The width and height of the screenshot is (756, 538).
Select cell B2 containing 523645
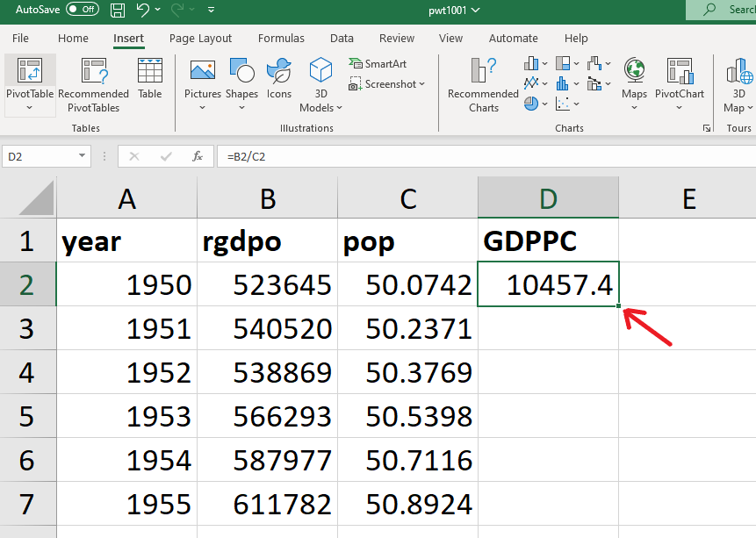[268, 284]
